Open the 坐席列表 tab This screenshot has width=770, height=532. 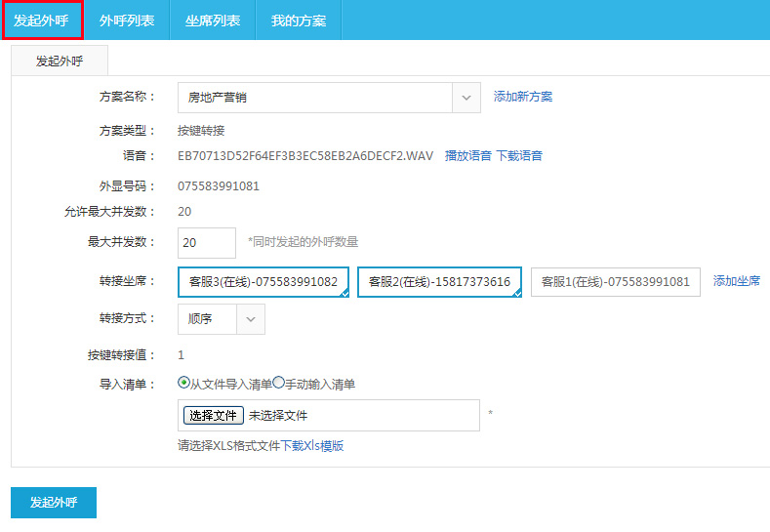213,20
